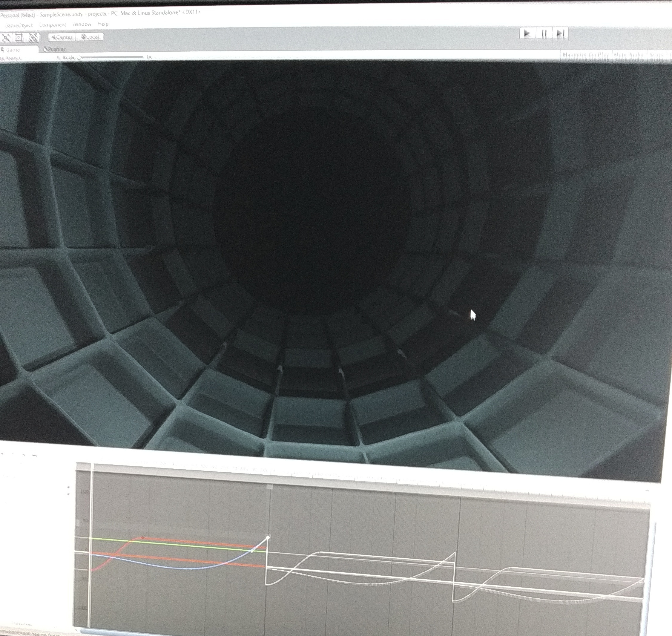672x636 pixels.
Task: Click the white keyframe at curve peak
Action: [x=268, y=537]
